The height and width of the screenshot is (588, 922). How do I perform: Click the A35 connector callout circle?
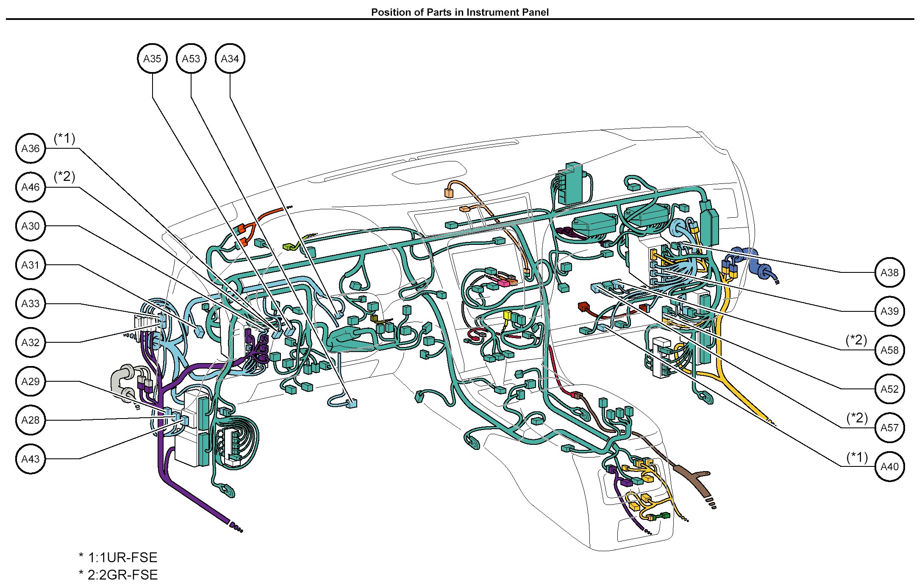click(152, 58)
